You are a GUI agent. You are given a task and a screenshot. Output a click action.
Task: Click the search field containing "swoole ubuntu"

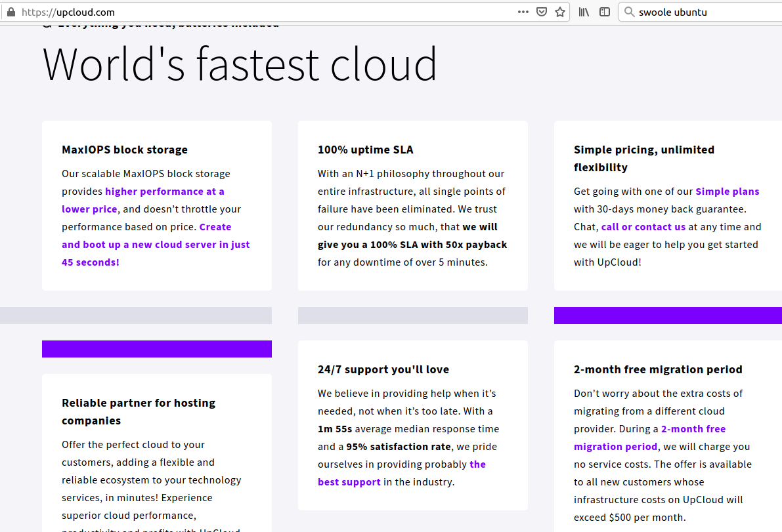click(703, 12)
